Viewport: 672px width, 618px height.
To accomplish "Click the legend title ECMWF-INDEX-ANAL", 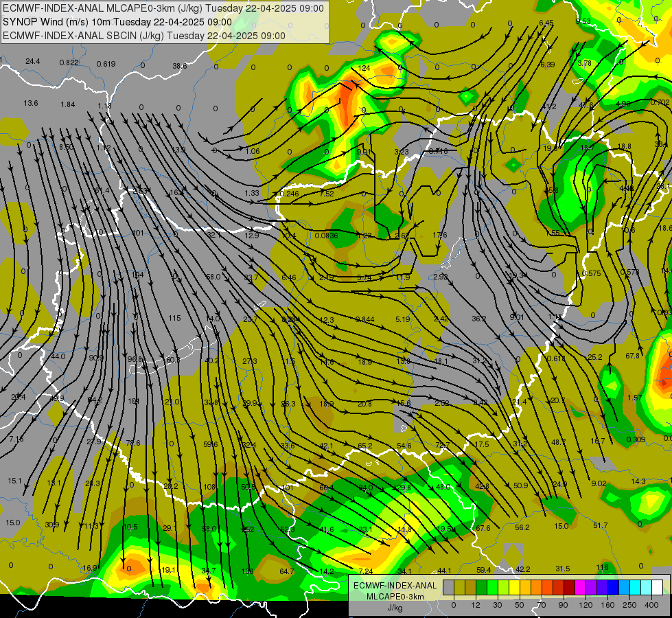I will click(395, 586).
